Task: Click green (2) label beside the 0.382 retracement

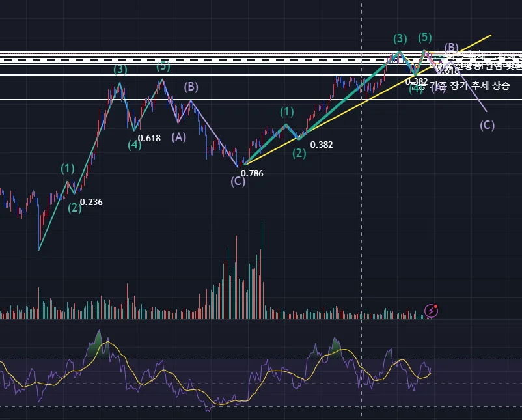Action: (299, 153)
